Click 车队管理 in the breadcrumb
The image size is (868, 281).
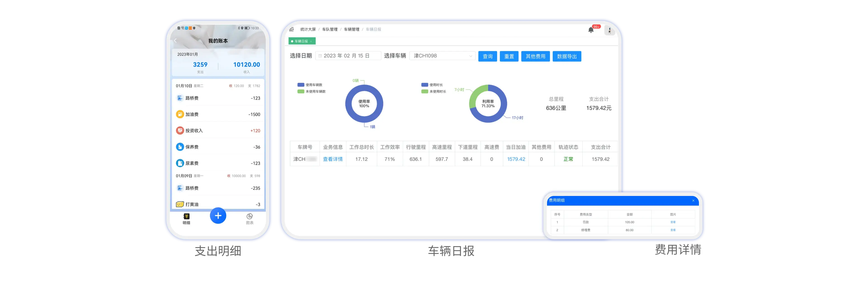point(330,29)
